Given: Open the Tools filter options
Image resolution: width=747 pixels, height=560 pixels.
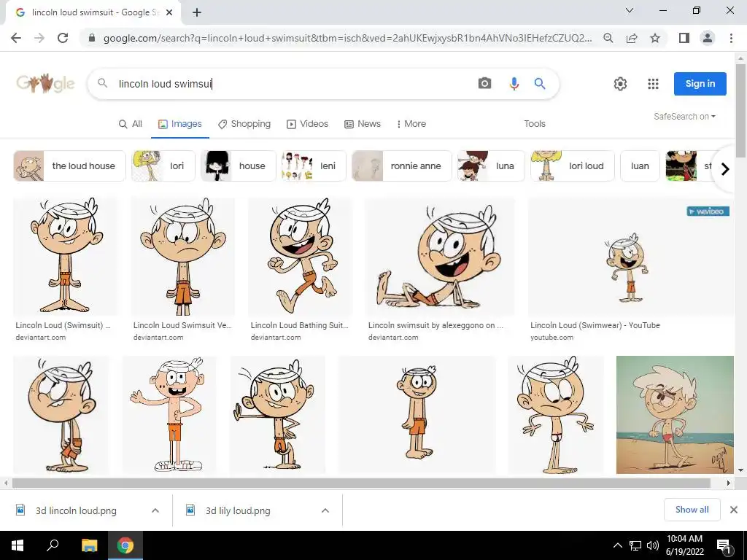Looking at the screenshot, I should pos(535,124).
